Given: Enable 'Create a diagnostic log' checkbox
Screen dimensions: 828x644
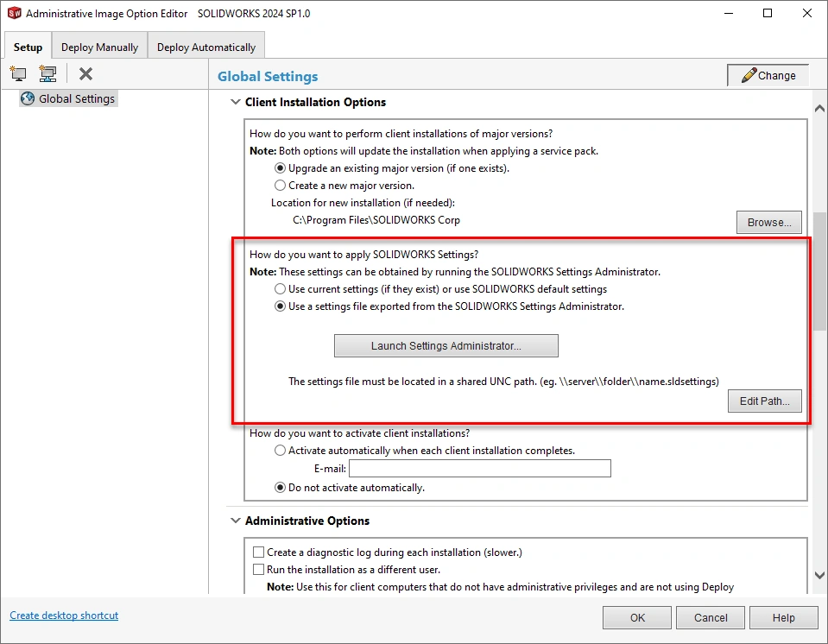Looking at the screenshot, I should (x=258, y=552).
